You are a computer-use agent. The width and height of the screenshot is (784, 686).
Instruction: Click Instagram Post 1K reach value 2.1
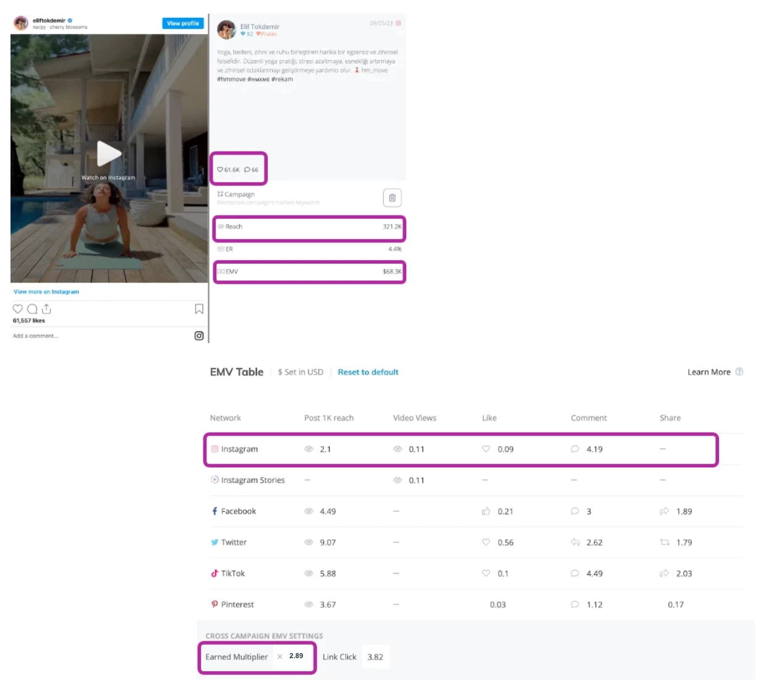pyautogui.click(x=325, y=449)
